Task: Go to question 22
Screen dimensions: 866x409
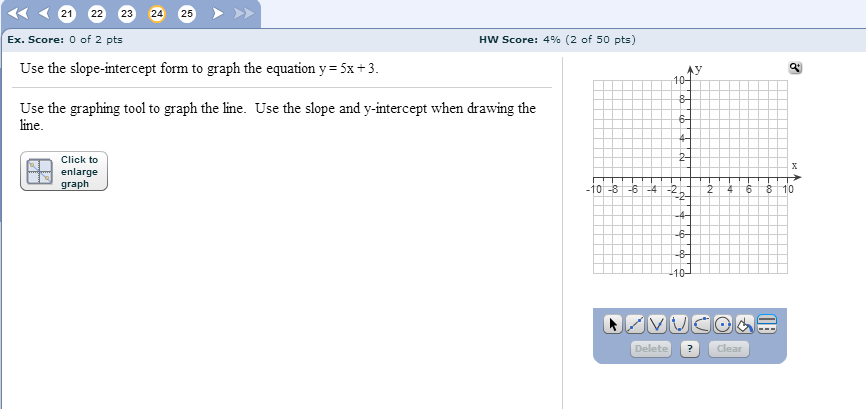Action: tap(97, 14)
